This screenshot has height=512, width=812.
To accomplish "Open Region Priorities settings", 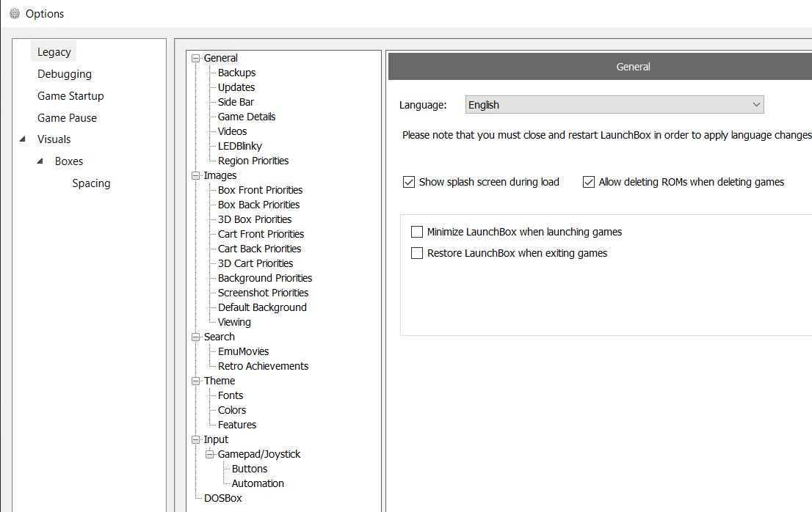I will (x=253, y=161).
